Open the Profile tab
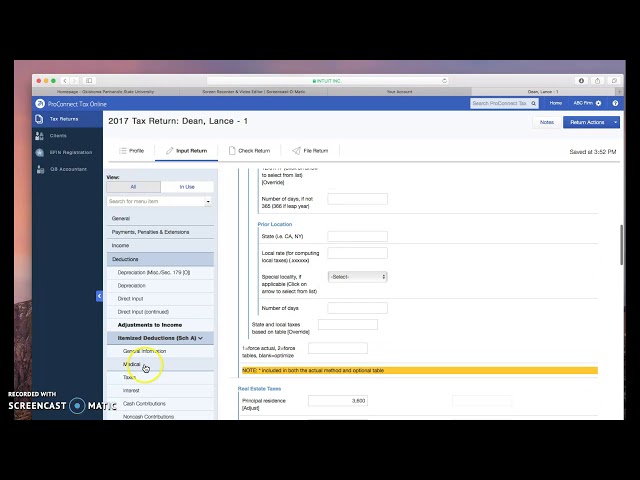Viewport: 640px width, 480px height. point(131,151)
